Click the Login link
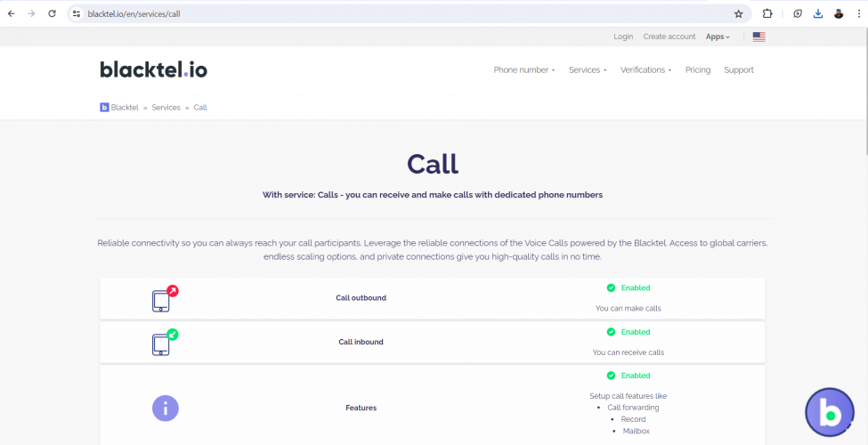The width and height of the screenshot is (868, 445). tap(623, 36)
